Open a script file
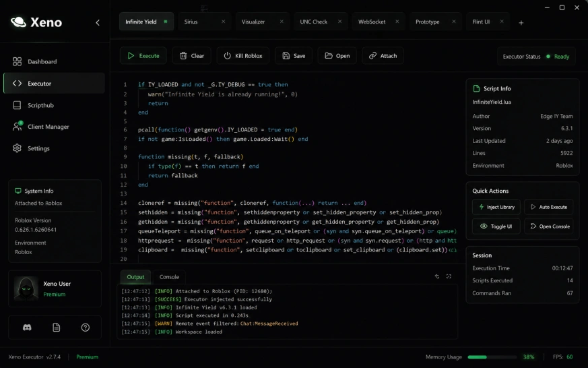This screenshot has width=588, height=368. click(337, 55)
